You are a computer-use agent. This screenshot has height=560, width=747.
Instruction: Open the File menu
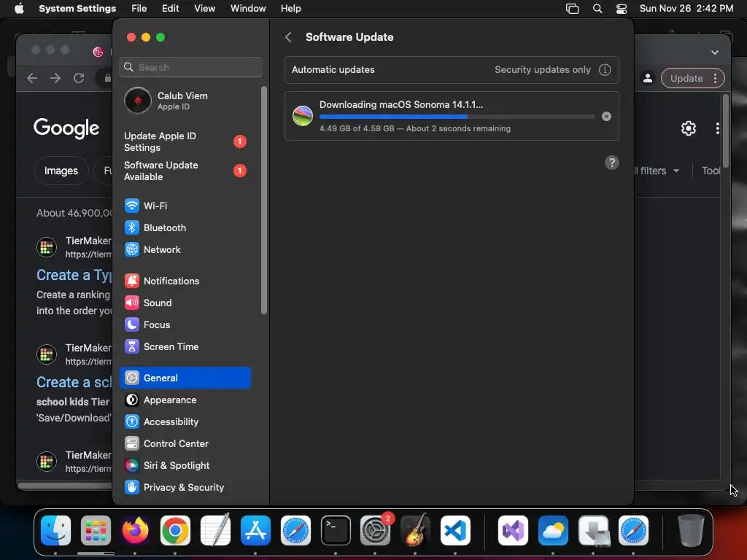point(139,9)
